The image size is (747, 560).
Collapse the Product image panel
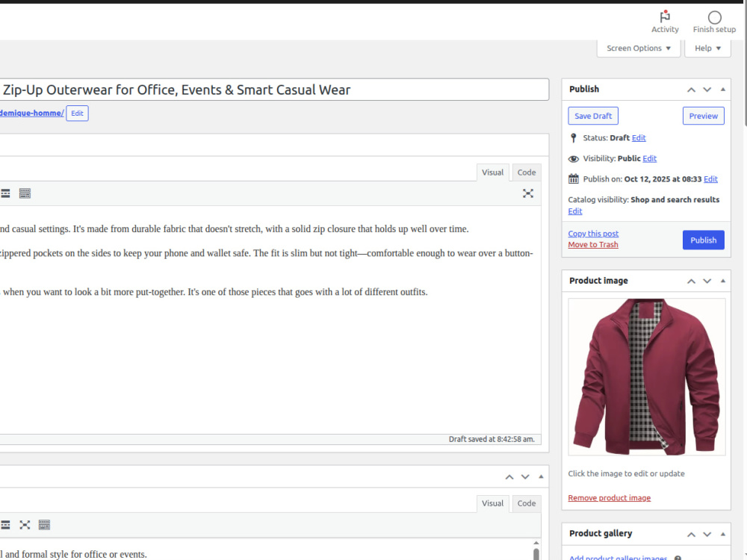point(722,281)
